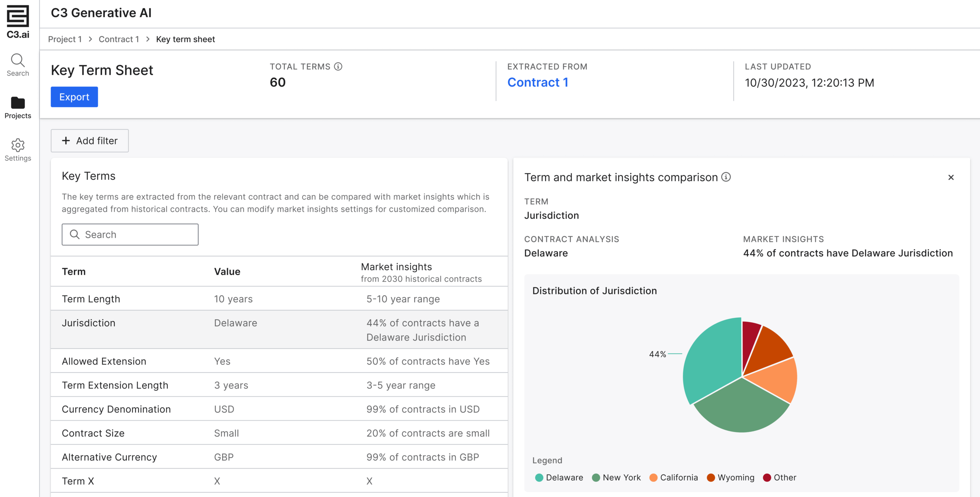980x497 pixels.
Task: Click the Value column header
Action: point(227,271)
